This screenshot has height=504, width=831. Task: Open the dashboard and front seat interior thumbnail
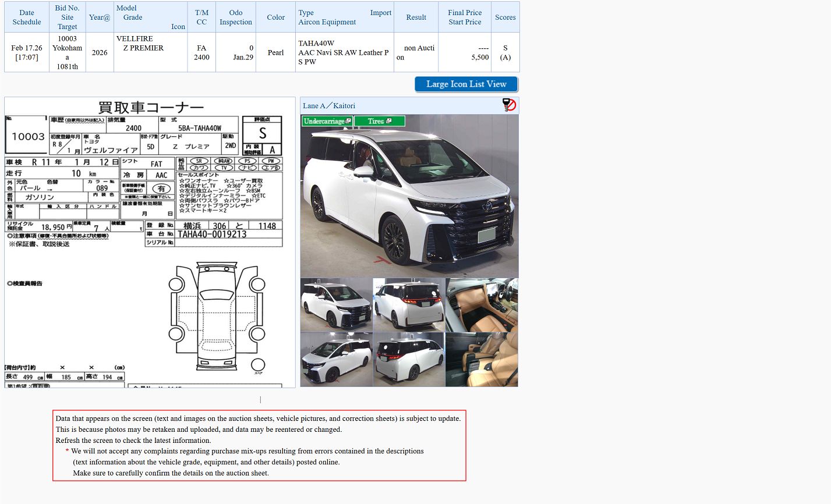point(482,304)
